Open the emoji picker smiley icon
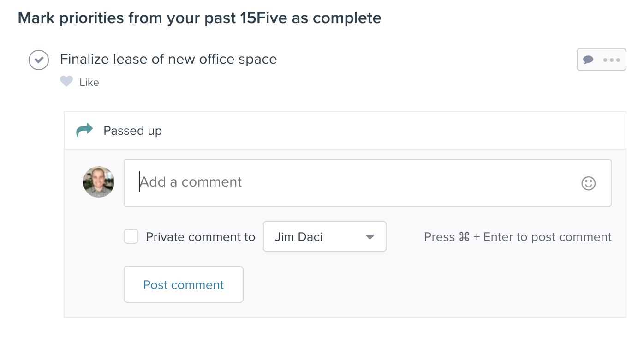Screen dimensions: 644x337 point(588,183)
